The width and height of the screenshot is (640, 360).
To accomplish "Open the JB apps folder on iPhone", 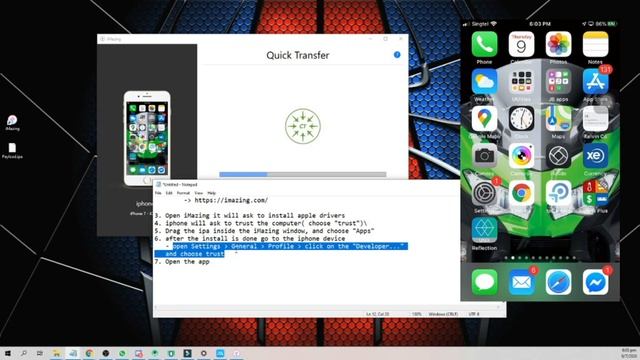I will [x=558, y=81].
